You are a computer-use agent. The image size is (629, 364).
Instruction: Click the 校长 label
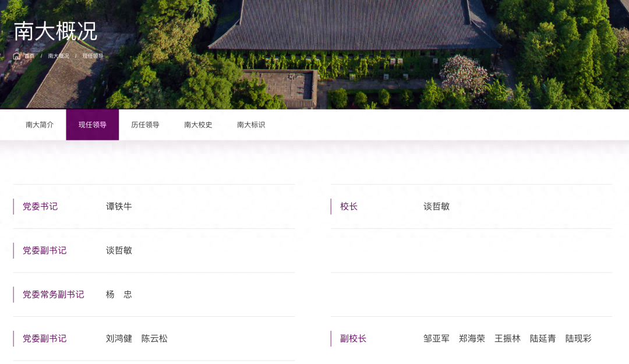point(349,206)
